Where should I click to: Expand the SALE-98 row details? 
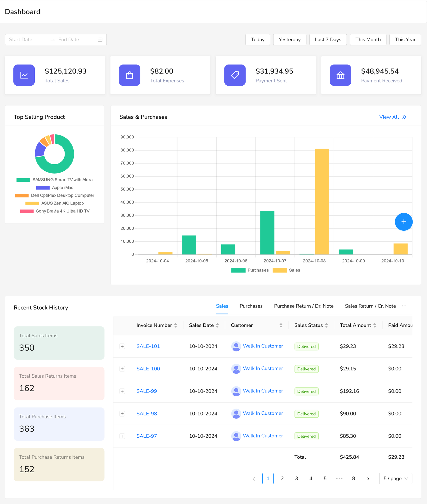[122, 414]
